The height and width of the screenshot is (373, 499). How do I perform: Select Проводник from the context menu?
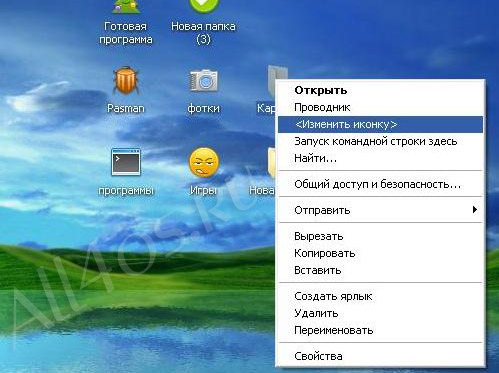pos(380,107)
